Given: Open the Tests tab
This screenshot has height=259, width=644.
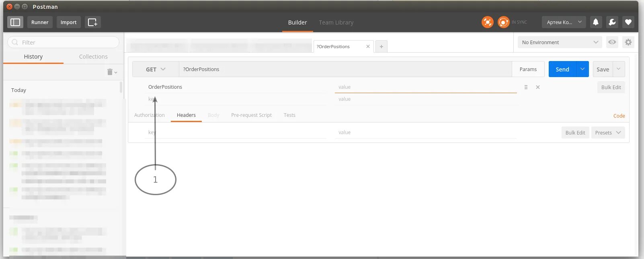Looking at the screenshot, I should click(x=289, y=115).
